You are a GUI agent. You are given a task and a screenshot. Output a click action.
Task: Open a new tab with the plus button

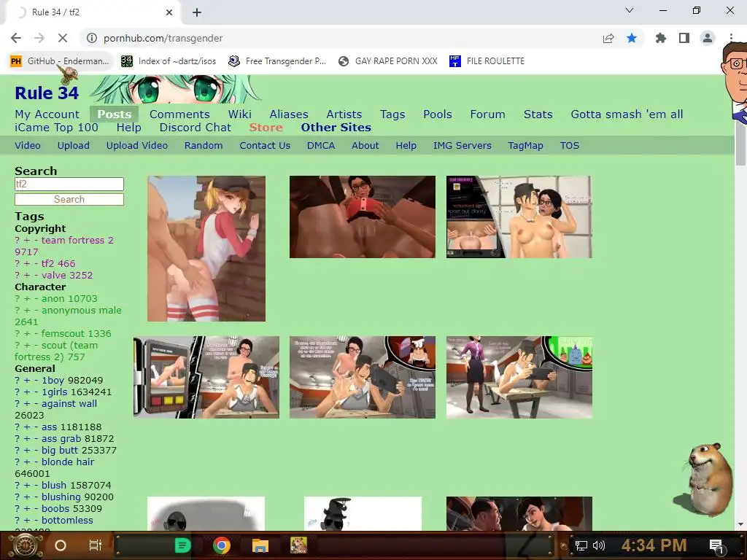point(197,12)
